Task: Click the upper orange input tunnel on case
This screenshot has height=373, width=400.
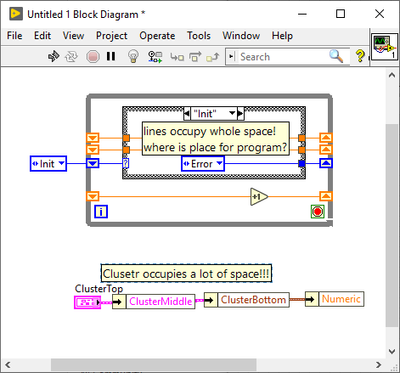Action: coord(126,138)
